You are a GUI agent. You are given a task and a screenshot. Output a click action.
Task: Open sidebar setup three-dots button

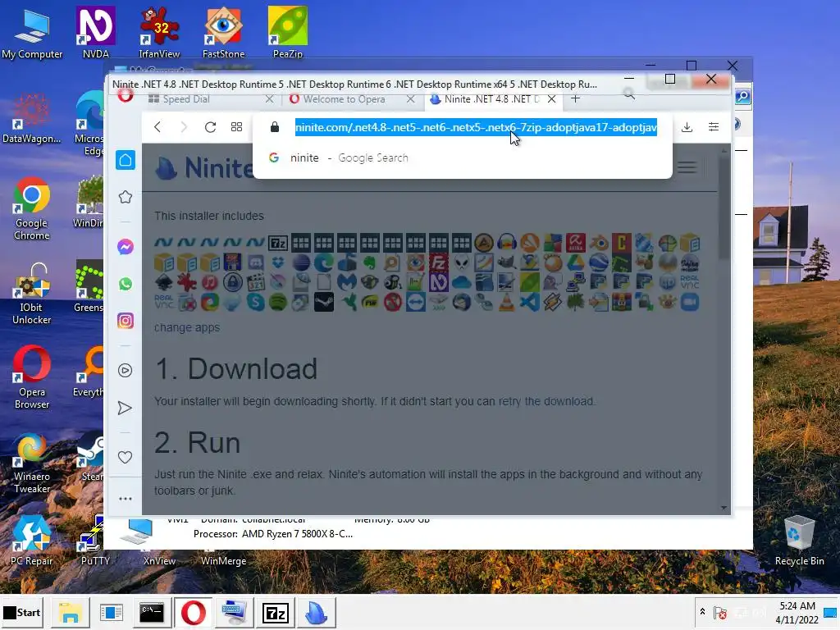point(126,499)
